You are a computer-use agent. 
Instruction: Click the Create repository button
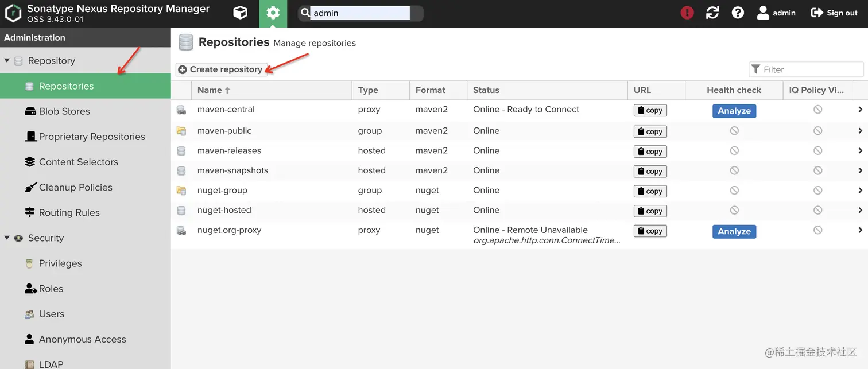tap(221, 69)
